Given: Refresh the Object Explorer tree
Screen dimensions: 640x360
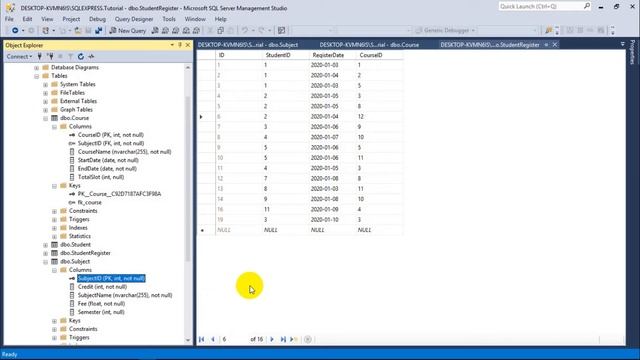Looking at the screenshot, I should tap(81, 56).
